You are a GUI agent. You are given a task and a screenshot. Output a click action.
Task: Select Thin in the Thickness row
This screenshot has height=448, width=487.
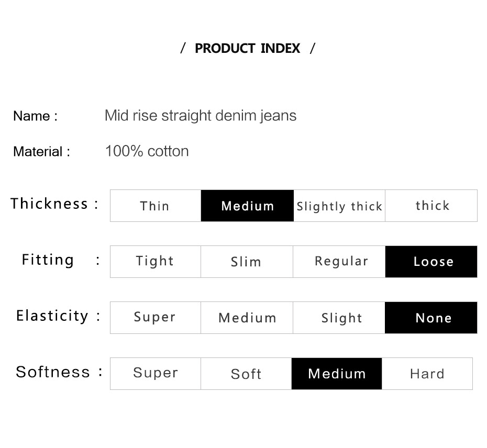point(156,206)
